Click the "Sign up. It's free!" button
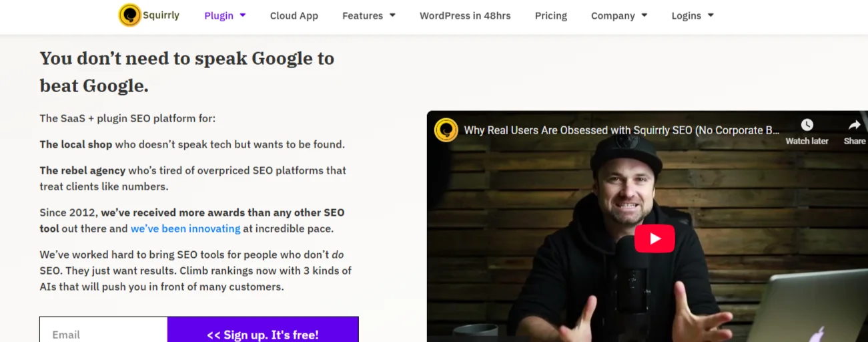The width and height of the screenshot is (868, 342). point(262,334)
